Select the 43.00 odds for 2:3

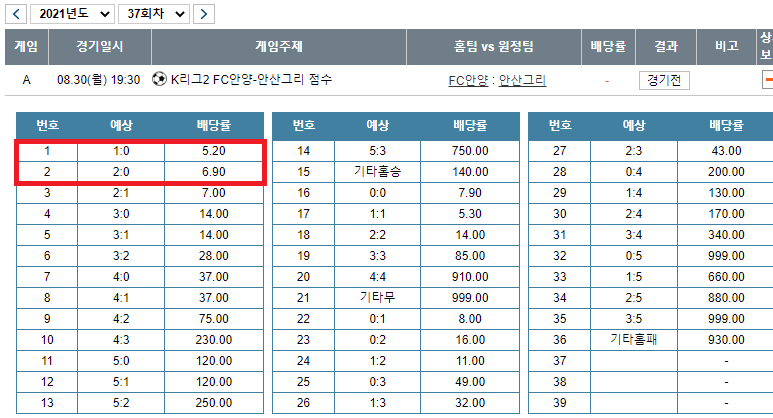[727, 151]
